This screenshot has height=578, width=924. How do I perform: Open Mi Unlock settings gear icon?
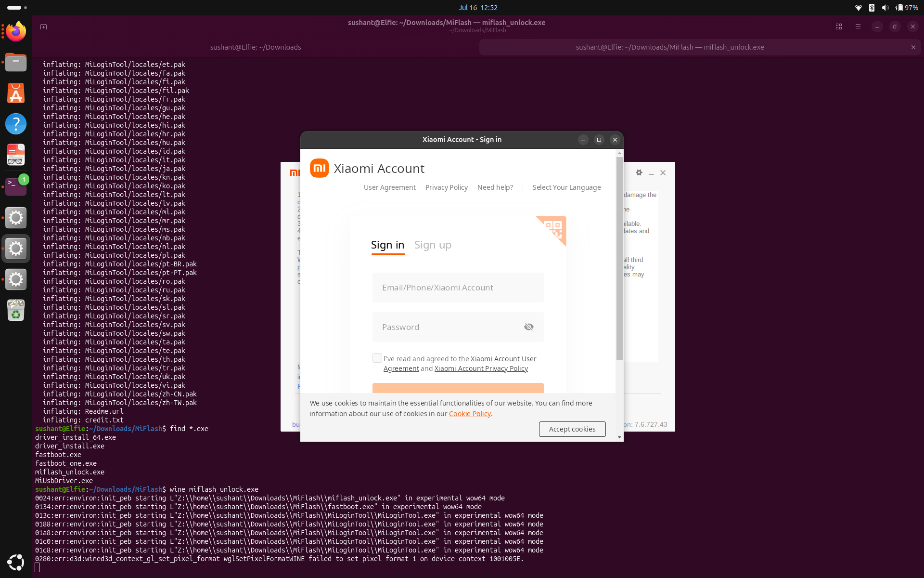(639, 172)
